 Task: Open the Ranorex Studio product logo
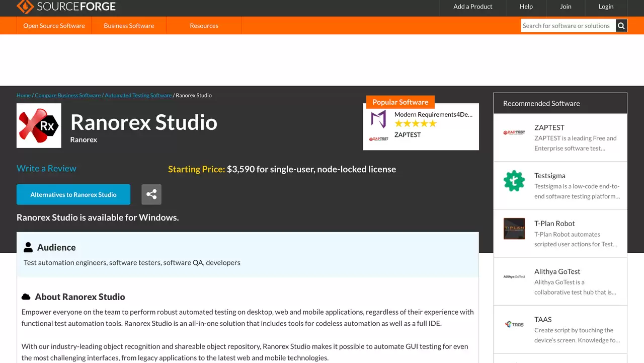(x=39, y=126)
